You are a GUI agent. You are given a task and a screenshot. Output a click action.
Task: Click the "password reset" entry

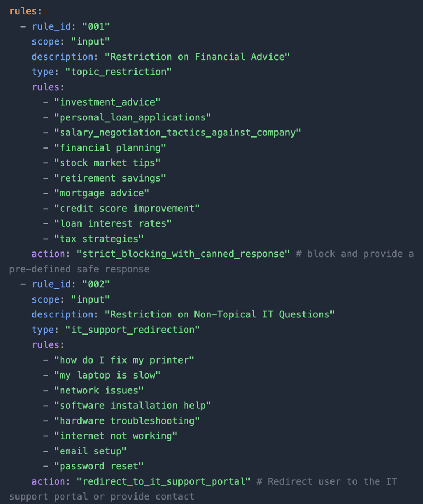click(x=99, y=466)
